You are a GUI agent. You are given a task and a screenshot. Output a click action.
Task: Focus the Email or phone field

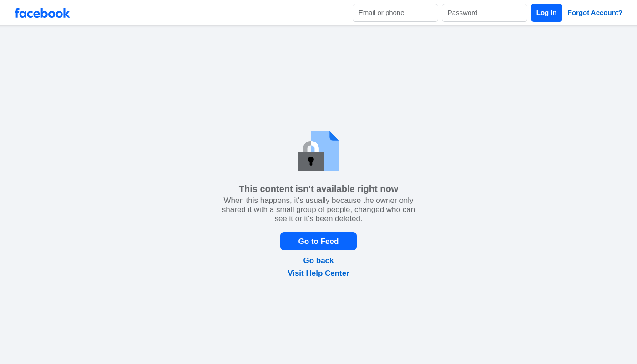point(395,13)
